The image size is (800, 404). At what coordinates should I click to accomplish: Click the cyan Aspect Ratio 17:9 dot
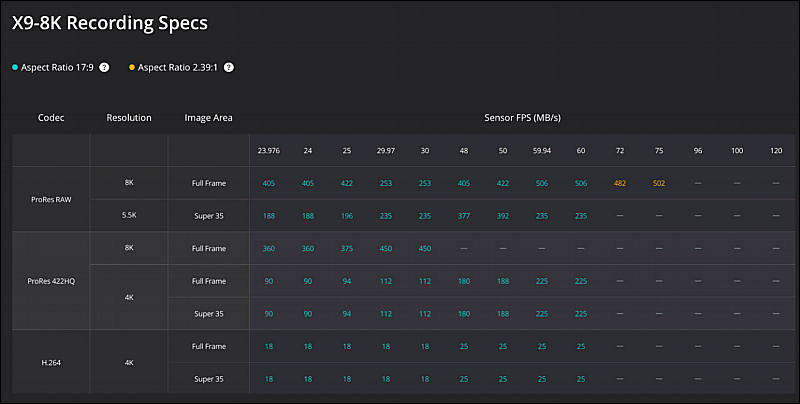pyautogui.click(x=15, y=67)
